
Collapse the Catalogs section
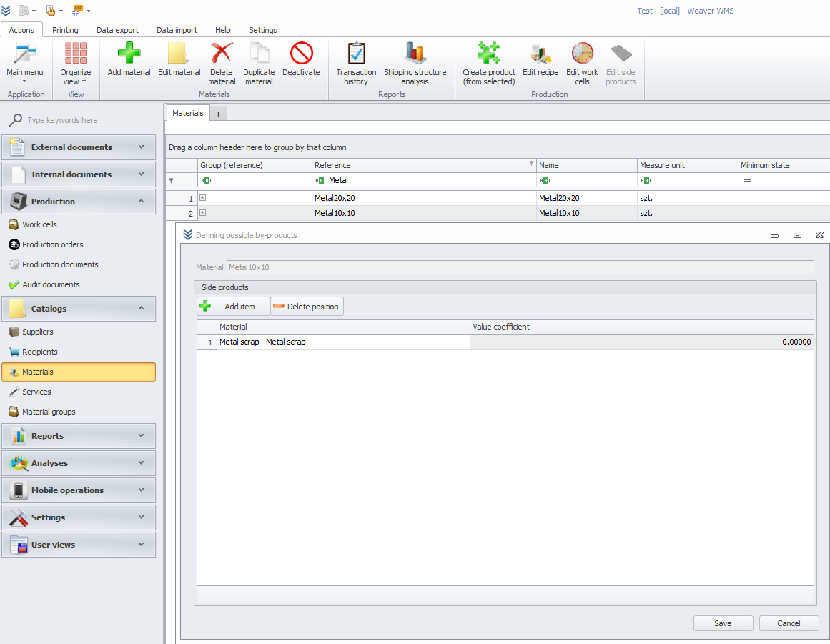point(79,309)
